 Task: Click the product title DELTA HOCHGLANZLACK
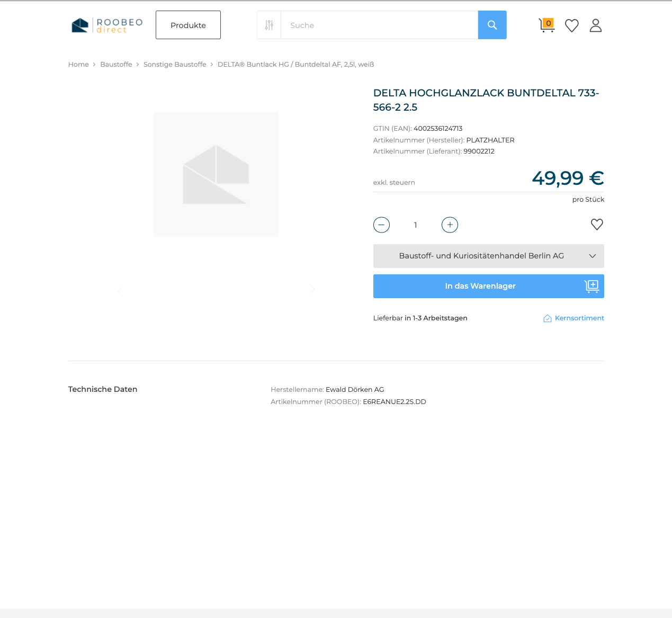[486, 100]
